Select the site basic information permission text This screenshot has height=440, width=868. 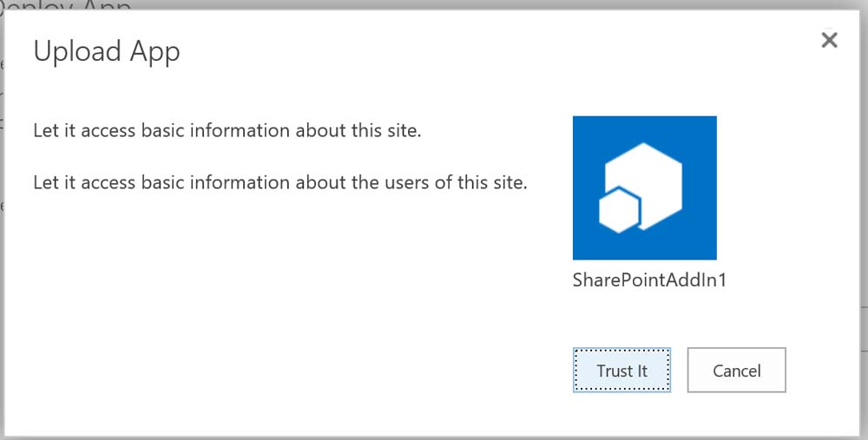pyautogui.click(x=227, y=132)
